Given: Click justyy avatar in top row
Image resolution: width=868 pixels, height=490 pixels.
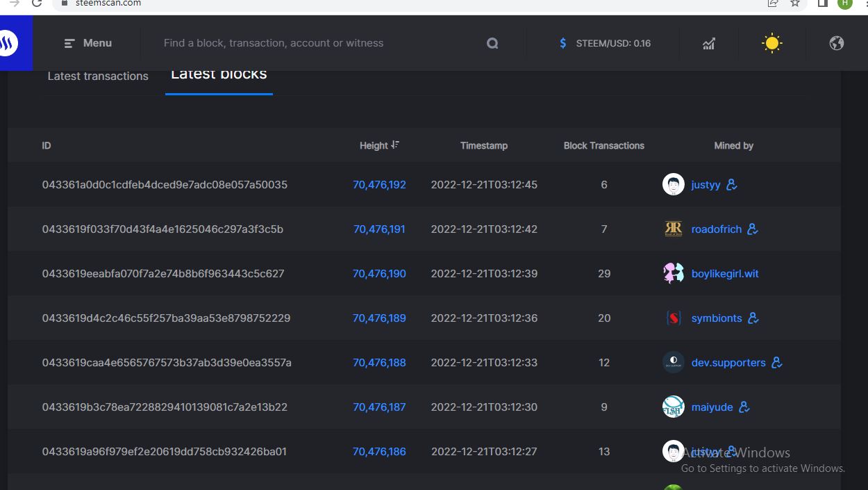Looking at the screenshot, I should pyautogui.click(x=673, y=184).
